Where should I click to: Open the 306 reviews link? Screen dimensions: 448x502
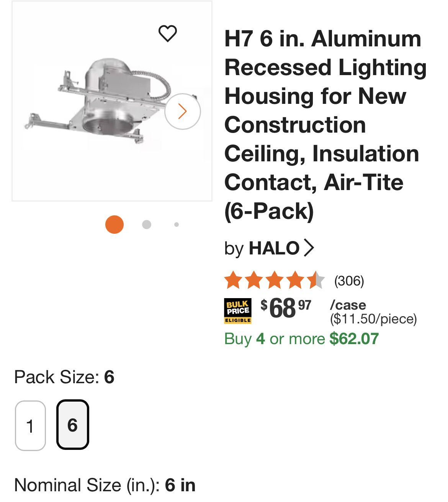(x=349, y=281)
